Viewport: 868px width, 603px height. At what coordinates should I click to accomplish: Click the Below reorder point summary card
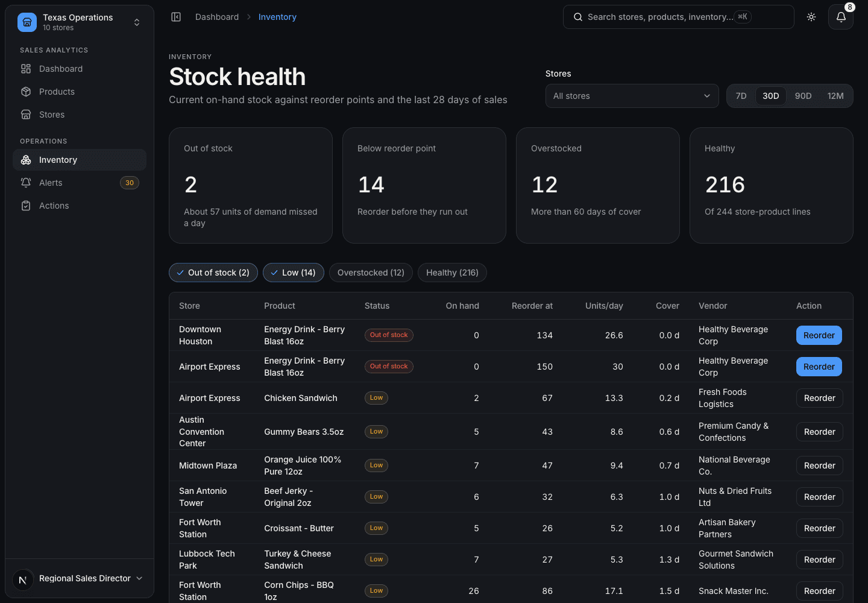pos(424,185)
